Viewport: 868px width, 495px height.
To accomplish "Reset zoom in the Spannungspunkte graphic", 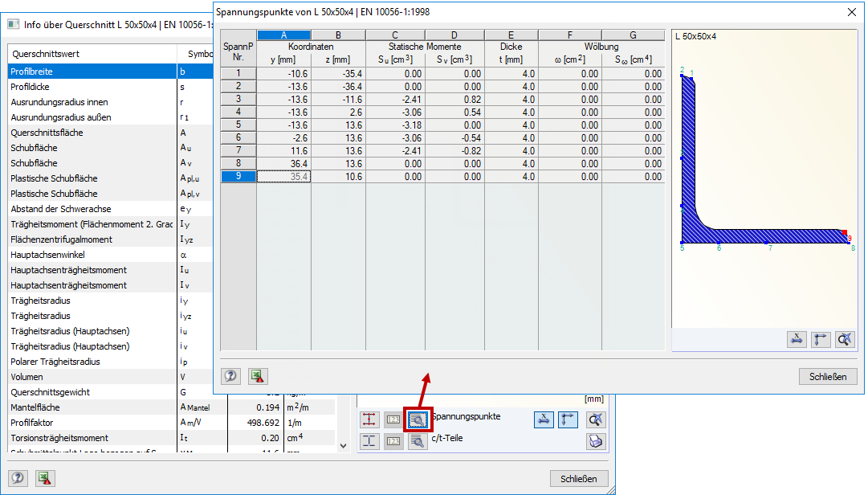I will [844, 339].
